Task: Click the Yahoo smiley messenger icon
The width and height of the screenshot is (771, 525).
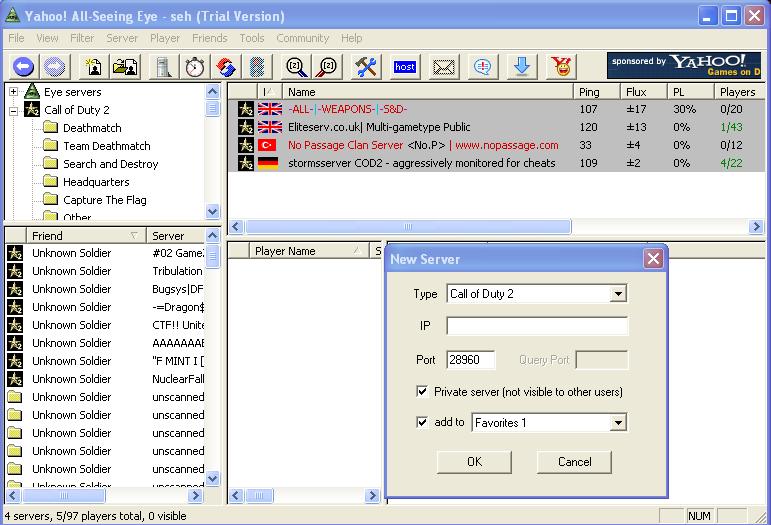Action: click(561, 66)
